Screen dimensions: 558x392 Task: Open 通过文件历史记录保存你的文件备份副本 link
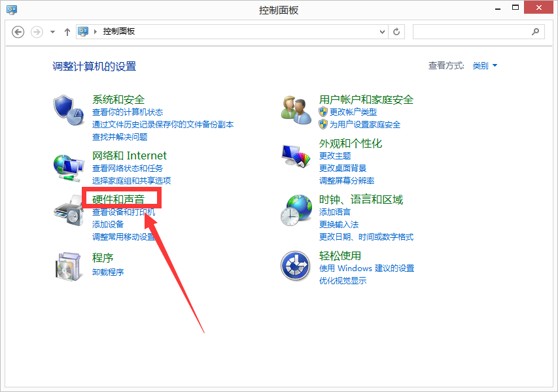coord(163,125)
